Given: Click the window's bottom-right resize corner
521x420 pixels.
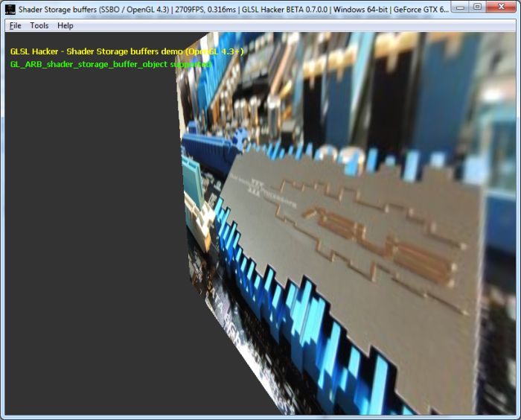Looking at the screenshot, I should (518, 417).
